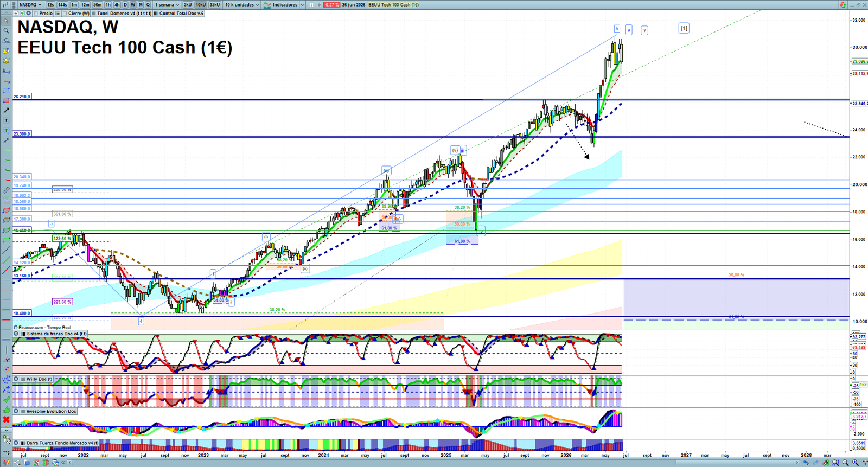The height and width of the screenshot is (467, 868).
Task: Toggle the Precio checkbox
Action: click(36, 13)
